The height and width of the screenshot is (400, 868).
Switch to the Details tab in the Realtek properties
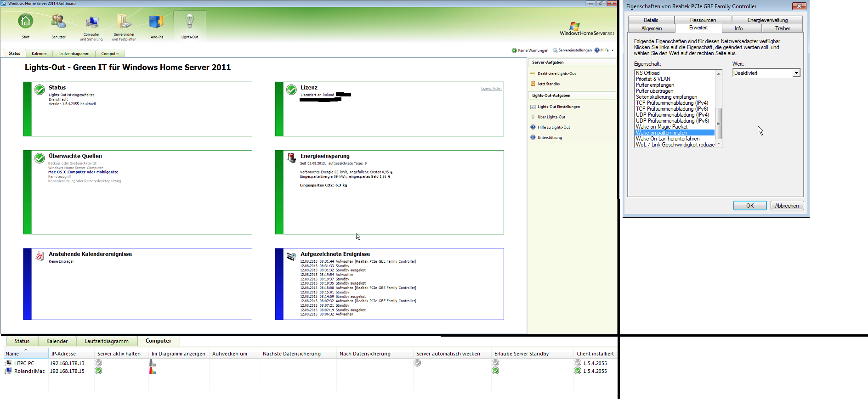[651, 20]
